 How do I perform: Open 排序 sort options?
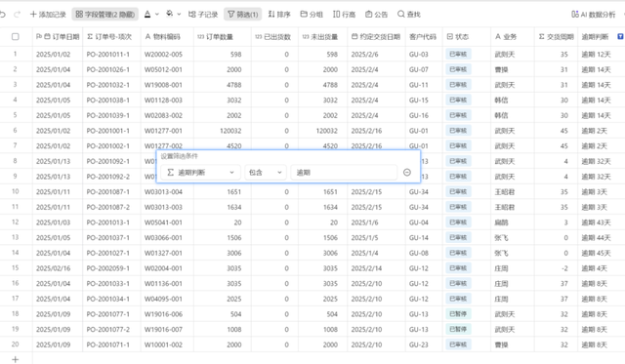click(279, 15)
